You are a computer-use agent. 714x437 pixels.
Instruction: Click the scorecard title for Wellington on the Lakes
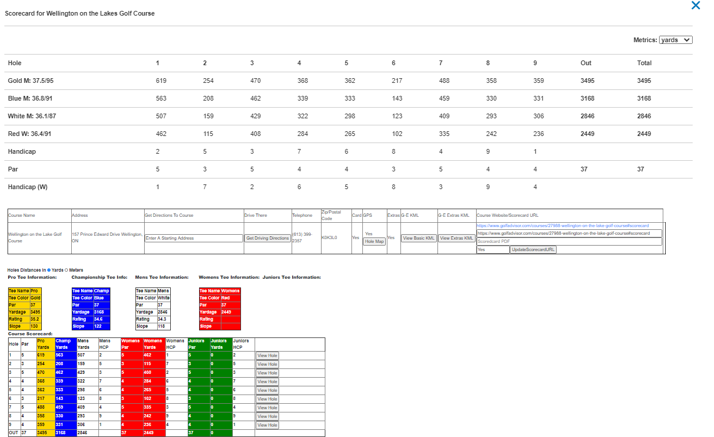pyautogui.click(x=80, y=14)
